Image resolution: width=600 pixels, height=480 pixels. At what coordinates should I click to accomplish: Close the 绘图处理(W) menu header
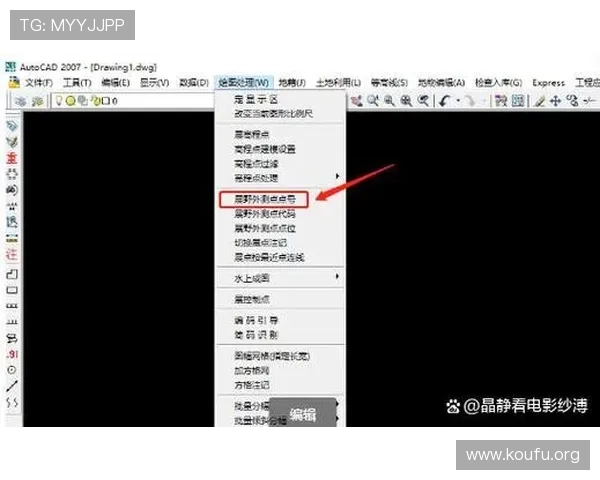point(243,82)
